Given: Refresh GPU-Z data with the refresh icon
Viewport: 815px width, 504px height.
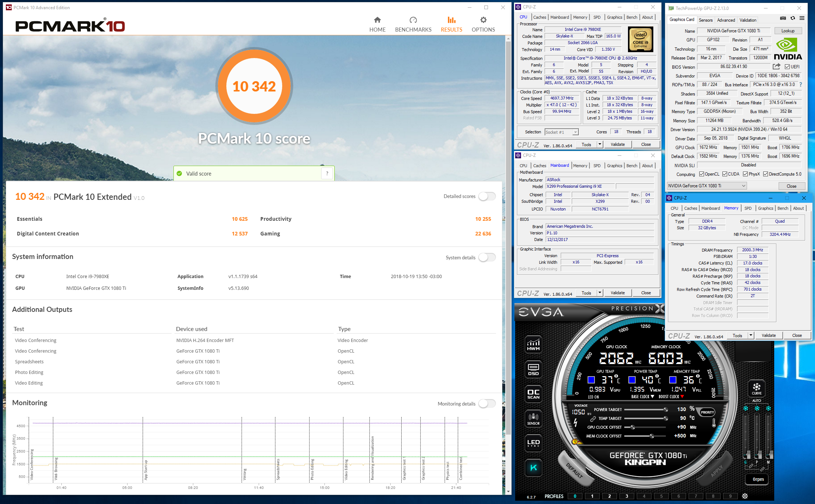Looking at the screenshot, I should [x=793, y=18].
